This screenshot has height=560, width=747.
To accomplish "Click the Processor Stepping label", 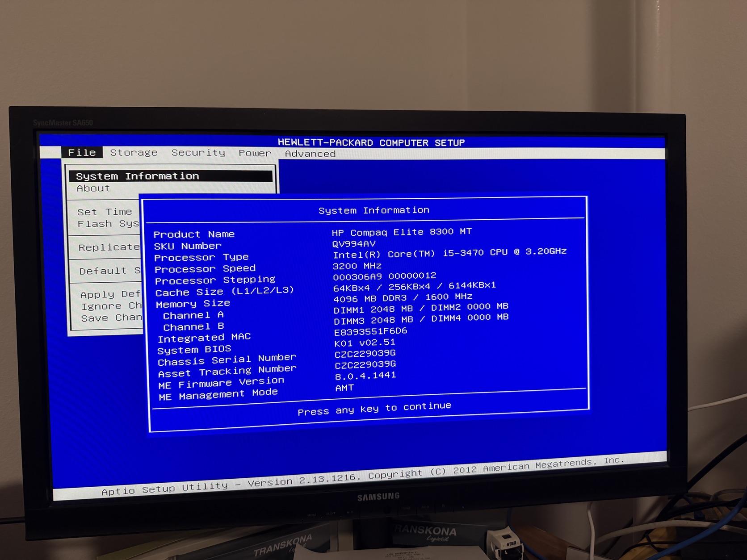I will pos(215,280).
